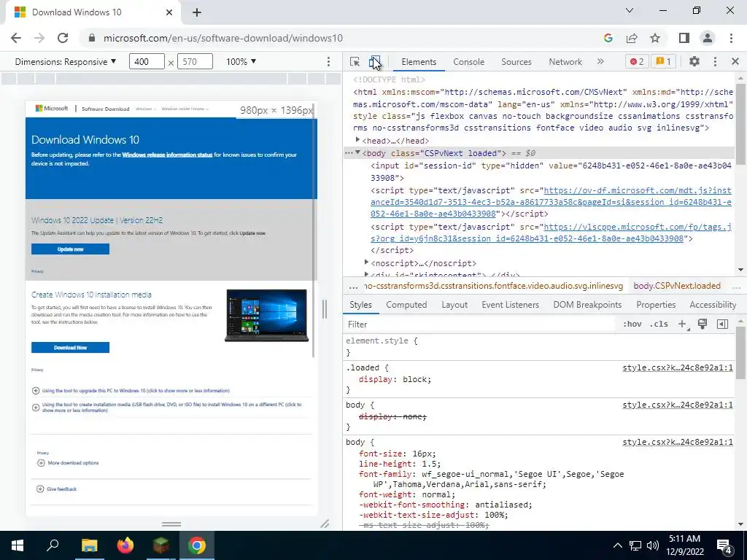Open the Network tab

click(565, 62)
